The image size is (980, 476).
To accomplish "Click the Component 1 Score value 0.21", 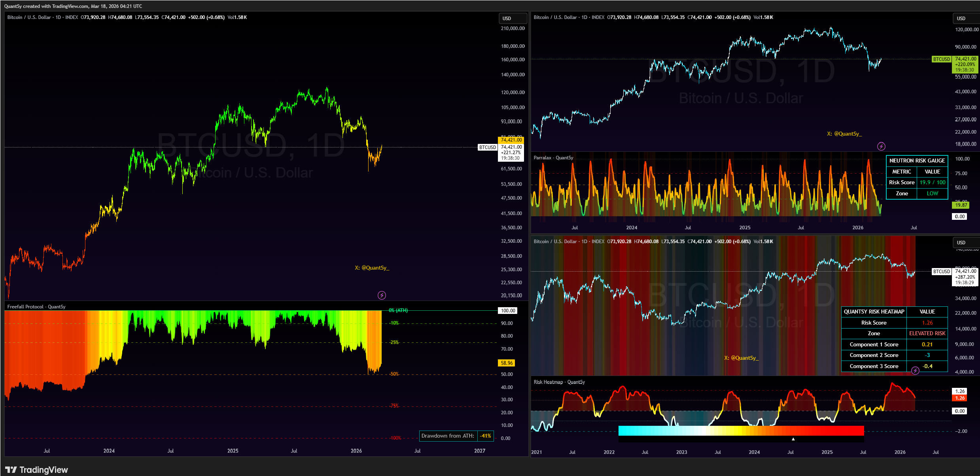I will click(x=927, y=344).
